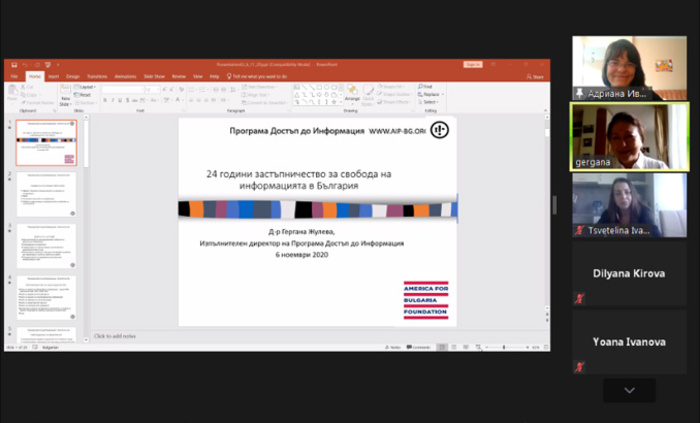Viewport: 700px width, 423px height.
Task: Click the Paste icon in Clipboard group
Action: point(12,93)
